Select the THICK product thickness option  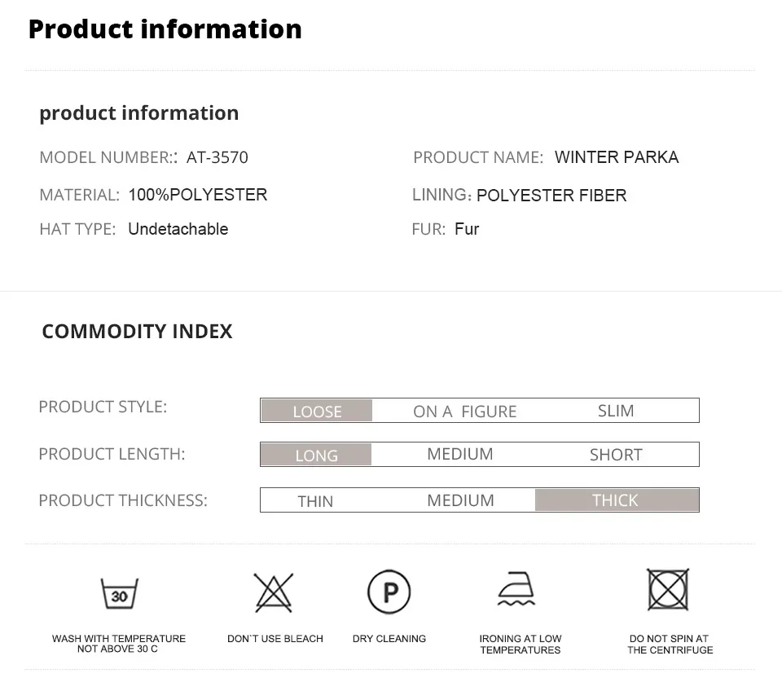(x=616, y=500)
